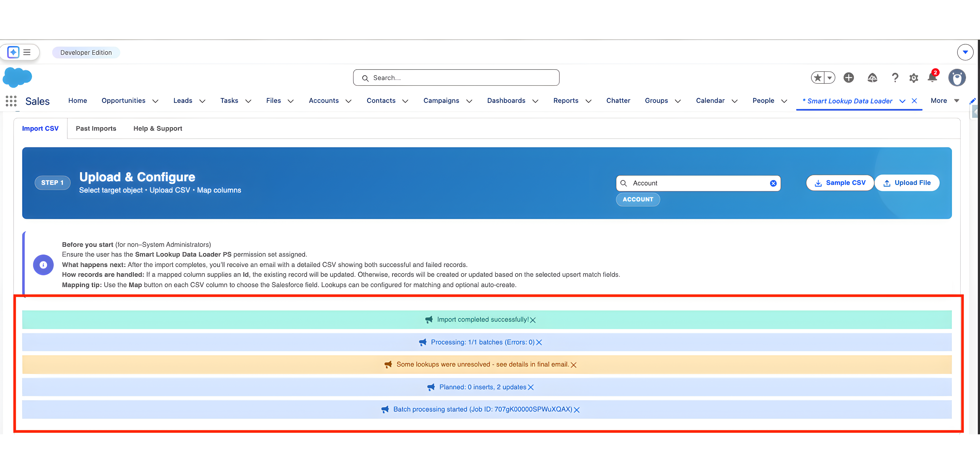Click the Salesforce cloud logo
The width and height of the screenshot is (980, 474).
click(x=17, y=77)
